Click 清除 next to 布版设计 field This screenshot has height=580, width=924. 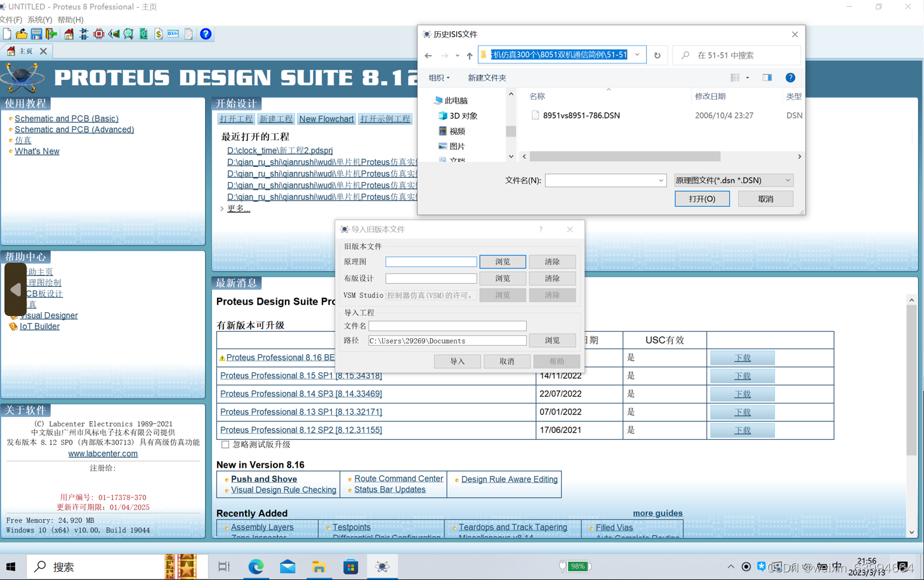tap(552, 278)
